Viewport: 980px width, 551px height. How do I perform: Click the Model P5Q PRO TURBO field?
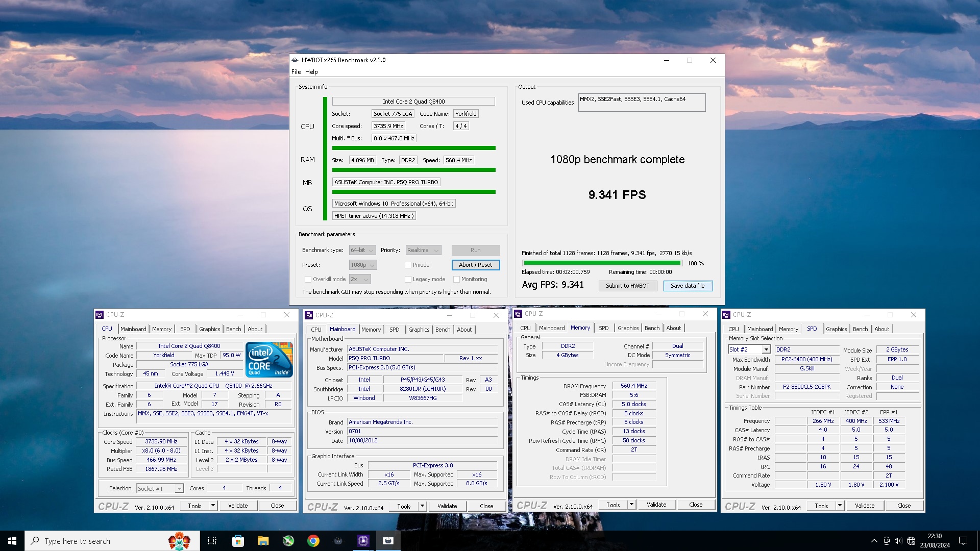pyautogui.click(x=394, y=358)
